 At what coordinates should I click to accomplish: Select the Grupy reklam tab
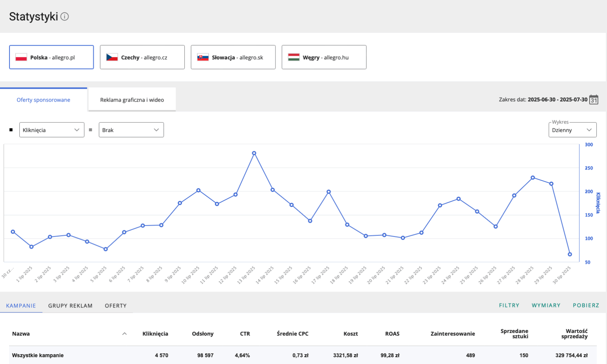[70, 306]
